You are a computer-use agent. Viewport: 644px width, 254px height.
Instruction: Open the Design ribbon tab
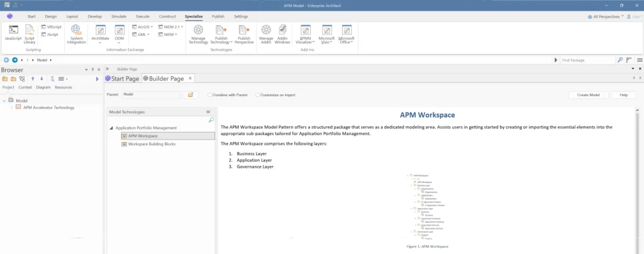tap(51, 16)
